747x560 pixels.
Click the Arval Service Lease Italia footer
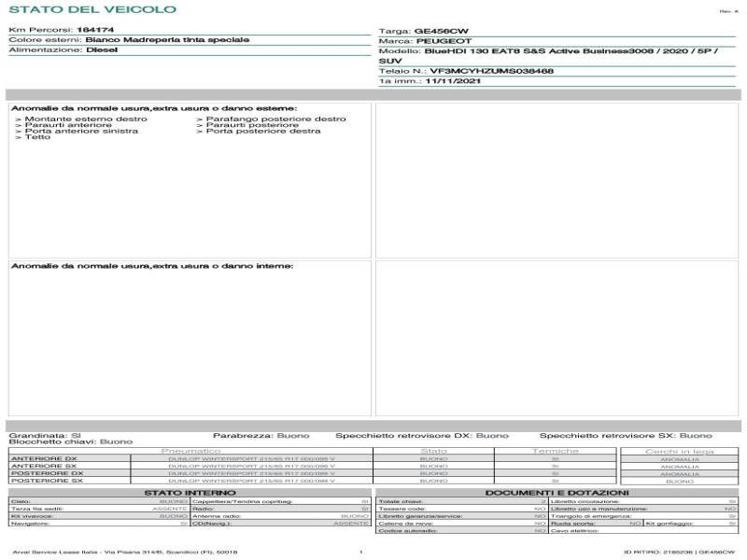(123, 553)
